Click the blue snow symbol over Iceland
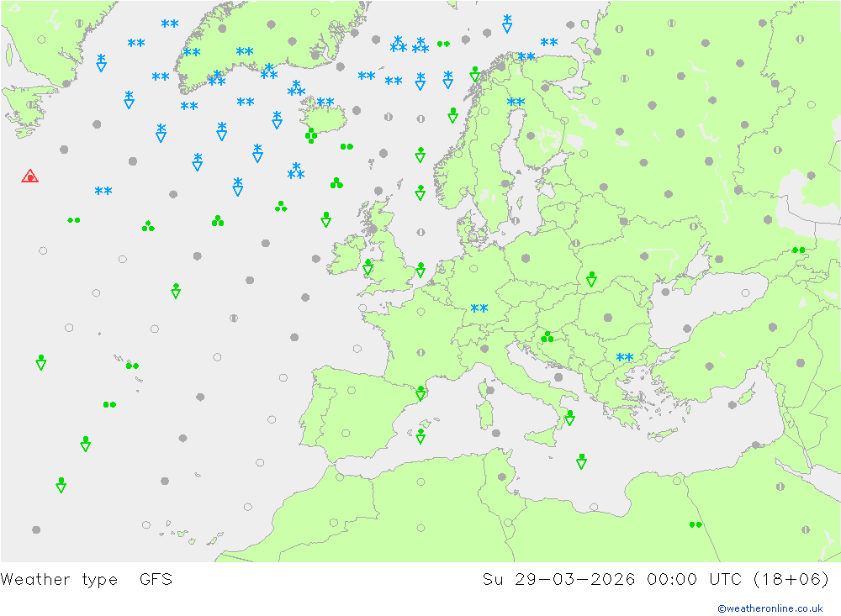This screenshot has width=841, height=616. (325, 102)
